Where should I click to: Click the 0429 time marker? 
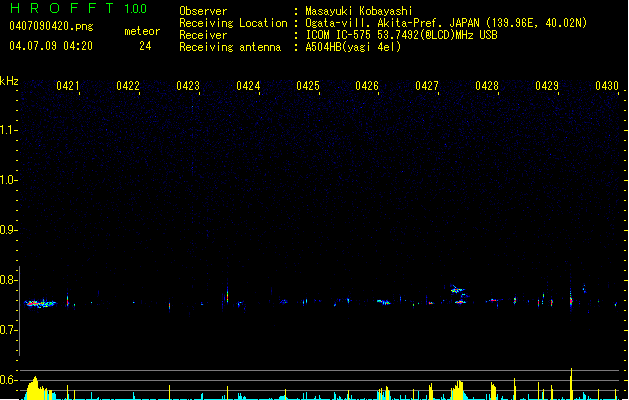(547, 86)
